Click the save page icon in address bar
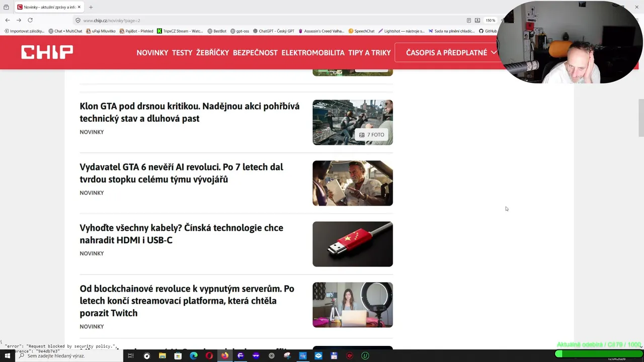This screenshot has height=362, width=644. pyautogui.click(x=477, y=21)
